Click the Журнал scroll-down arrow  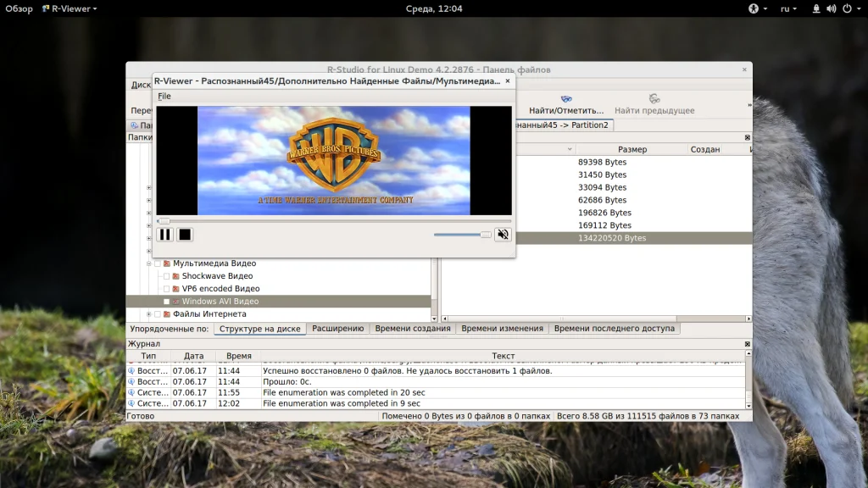(748, 406)
